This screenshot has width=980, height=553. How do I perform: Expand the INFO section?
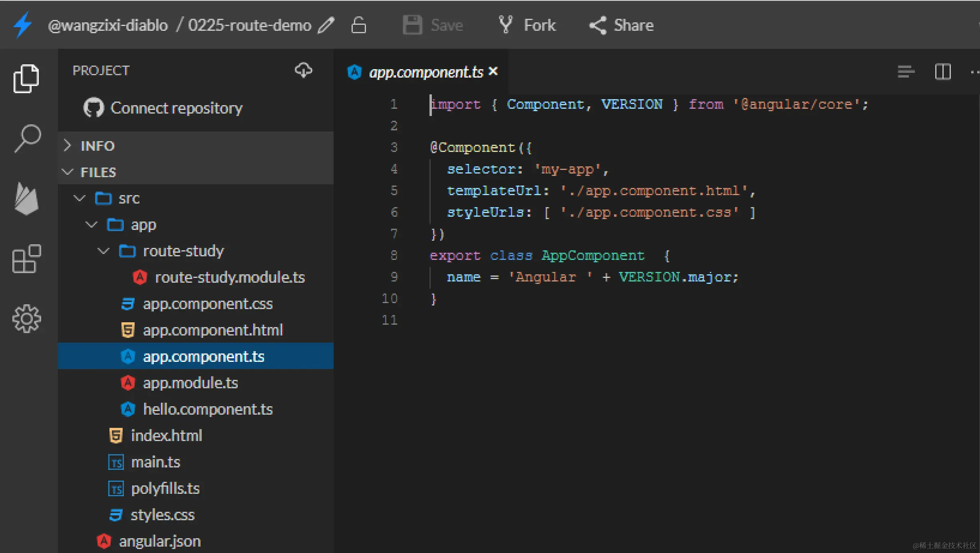(97, 146)
